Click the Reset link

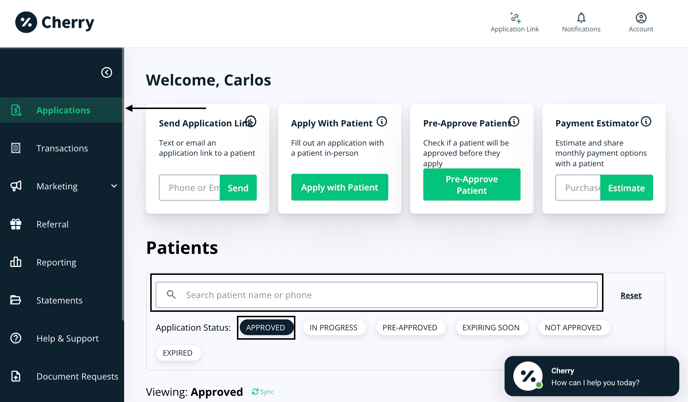click(x=631, y=296)
